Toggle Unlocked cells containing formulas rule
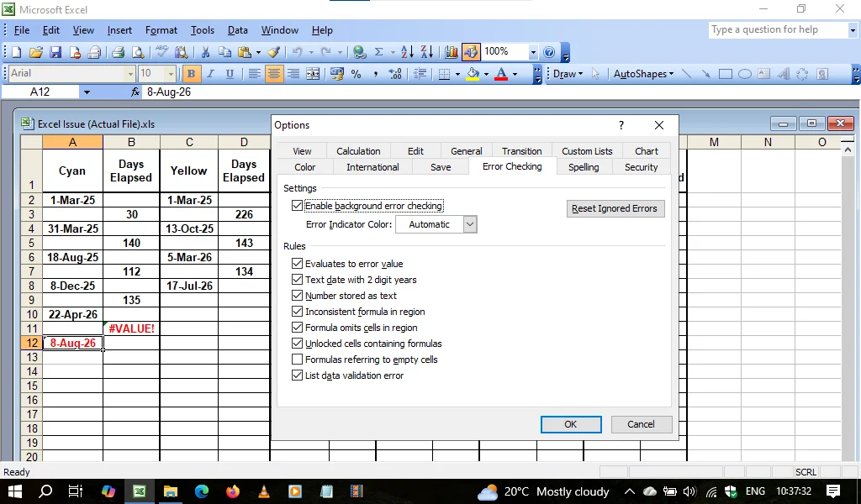 tap(297, 344)
